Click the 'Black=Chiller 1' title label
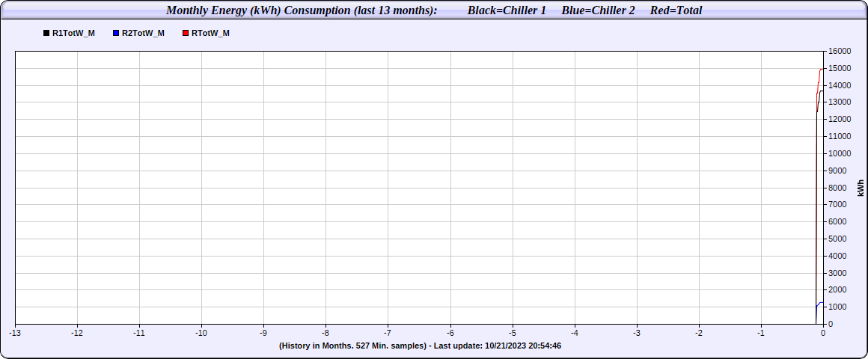 coord(507,10)
